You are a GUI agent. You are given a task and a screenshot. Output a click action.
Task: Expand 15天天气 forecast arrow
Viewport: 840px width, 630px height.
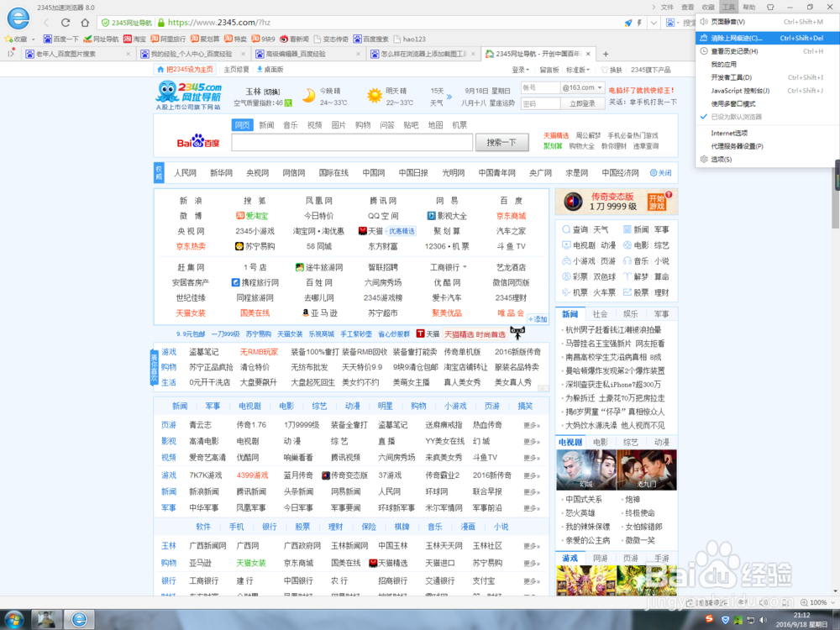point(449,97)
